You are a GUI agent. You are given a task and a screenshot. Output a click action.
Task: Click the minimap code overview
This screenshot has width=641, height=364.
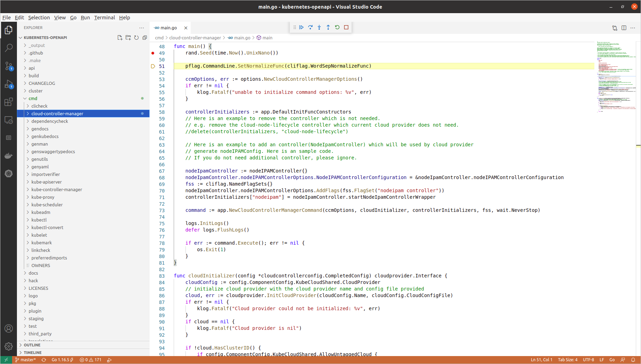[616, 77]
